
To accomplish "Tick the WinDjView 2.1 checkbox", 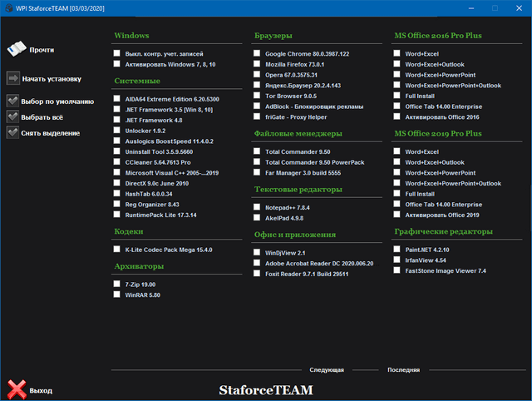I will tap(257, 252).
